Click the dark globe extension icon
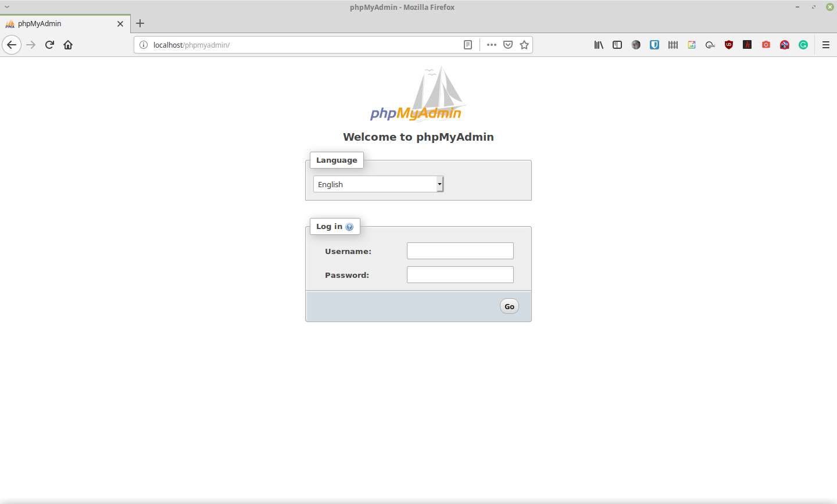837x504 pixels. pos(636,45)
